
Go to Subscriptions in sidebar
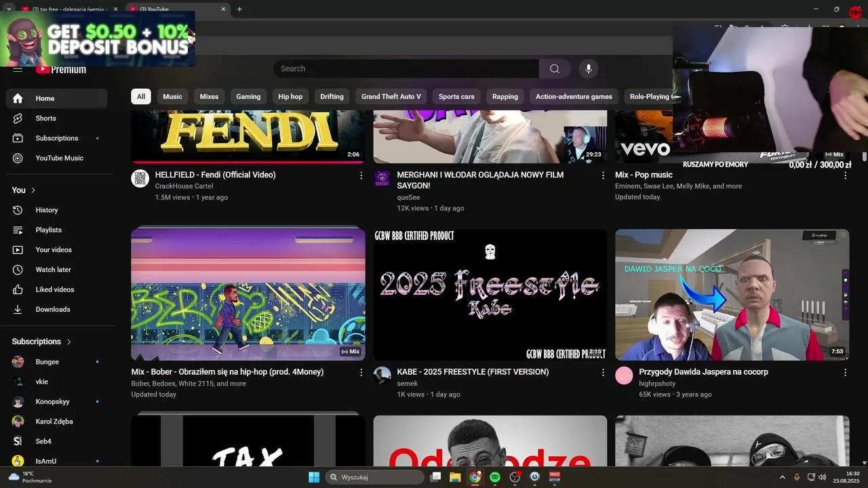click(x=57, y=138)
